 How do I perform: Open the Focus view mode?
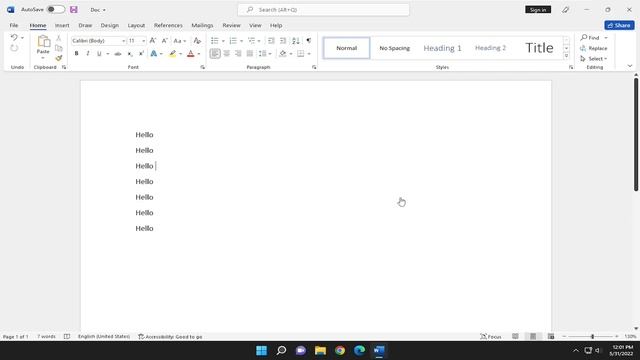[x=491, y=336]
